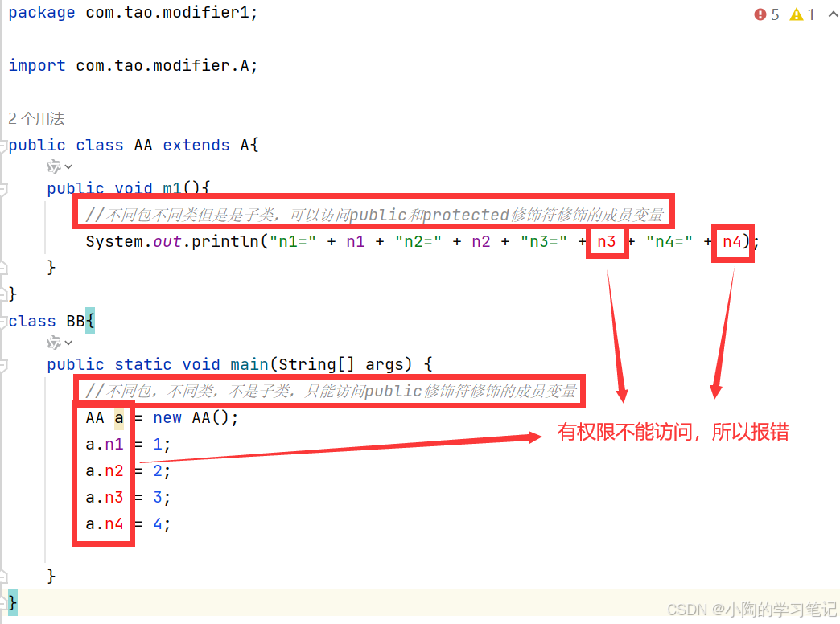Click the 'out' field in System.out
The image size is (840, 624).
(167, 241)
